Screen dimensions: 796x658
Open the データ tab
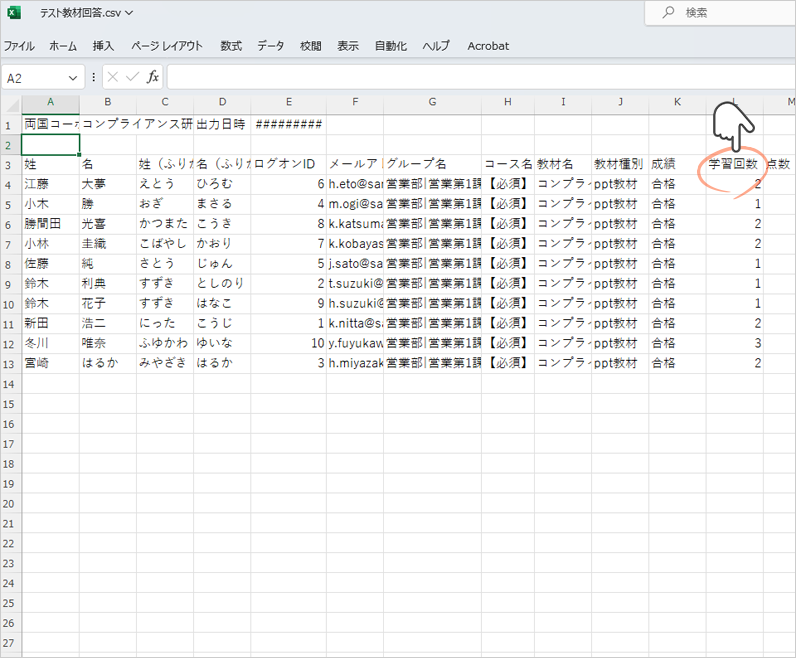(x=271, y=46)
